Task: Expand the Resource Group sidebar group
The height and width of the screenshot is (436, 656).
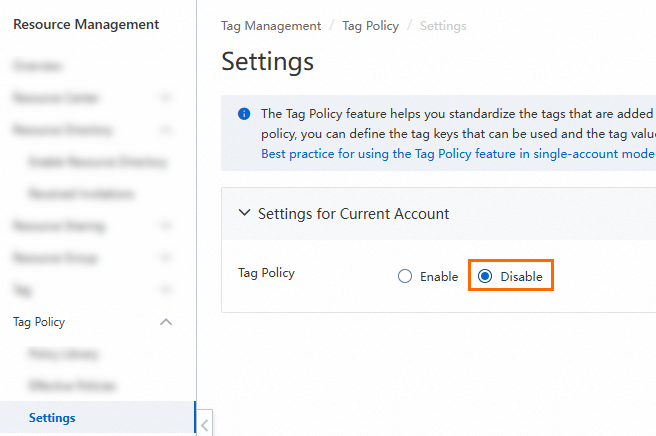Action: (167, 258)
